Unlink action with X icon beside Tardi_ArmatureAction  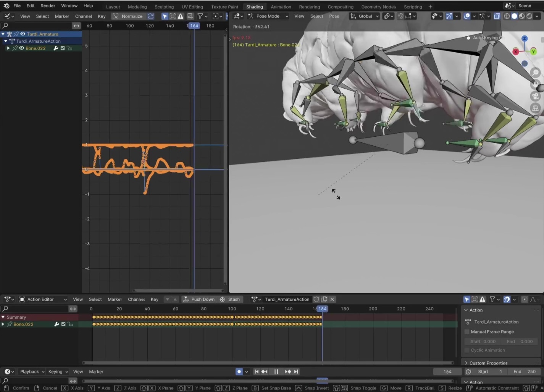point(332,299)
